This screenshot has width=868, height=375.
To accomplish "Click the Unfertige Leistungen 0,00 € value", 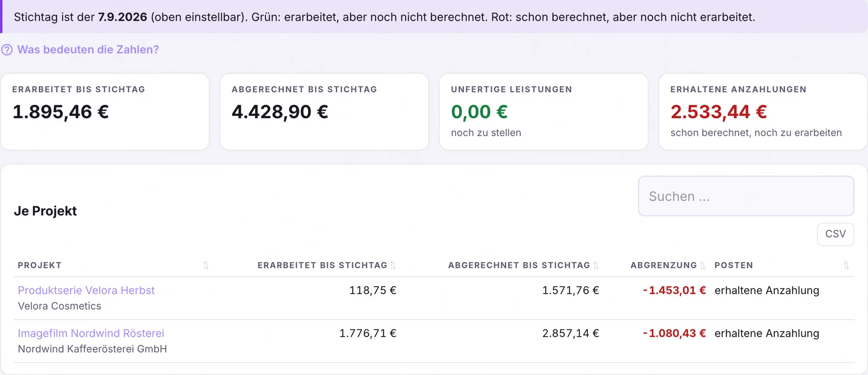I will pyautogui.click(x=479, y=112).
